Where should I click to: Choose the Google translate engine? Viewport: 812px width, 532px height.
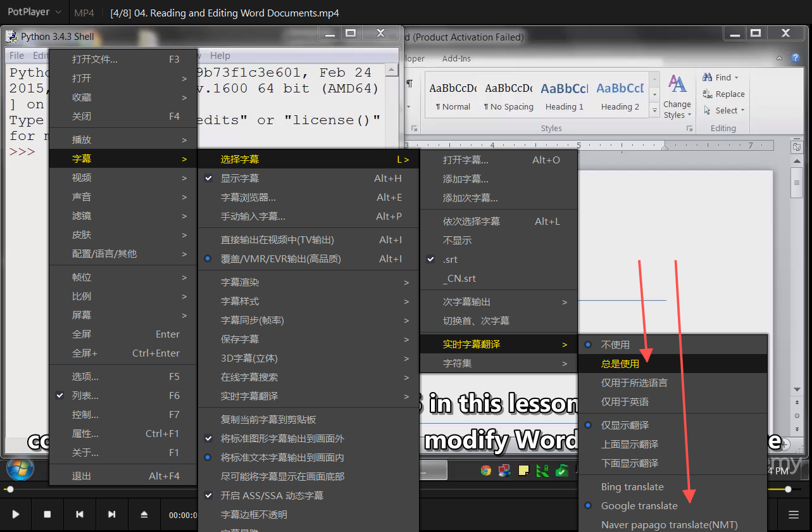point(673,506)
